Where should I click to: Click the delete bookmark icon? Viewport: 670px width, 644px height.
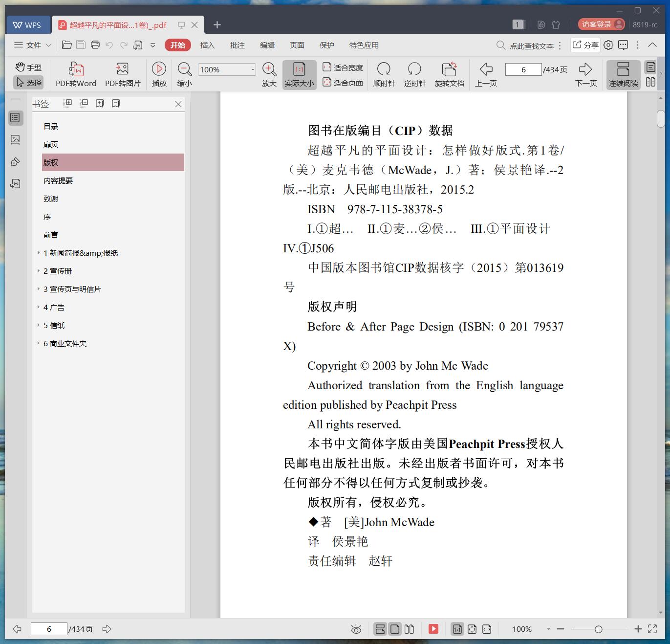pyautogui.click(x=116, y=103)
